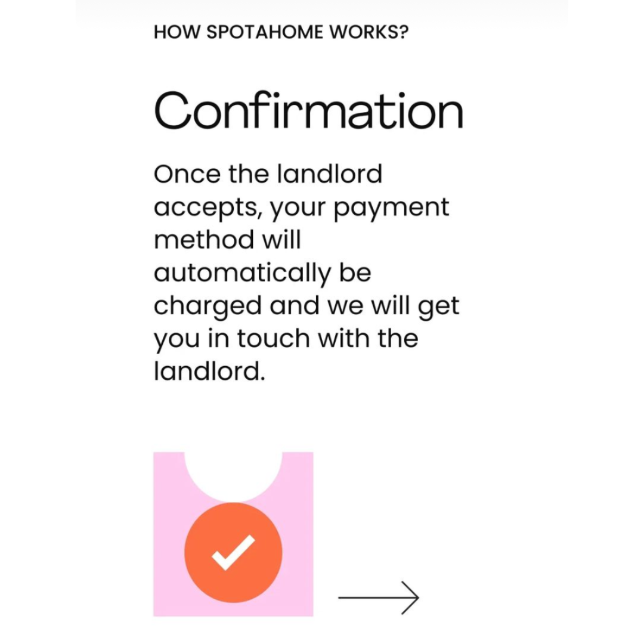Click the white checkmark symbol
The width and height of the screenshot is (644, 644).
coord(233,552)
